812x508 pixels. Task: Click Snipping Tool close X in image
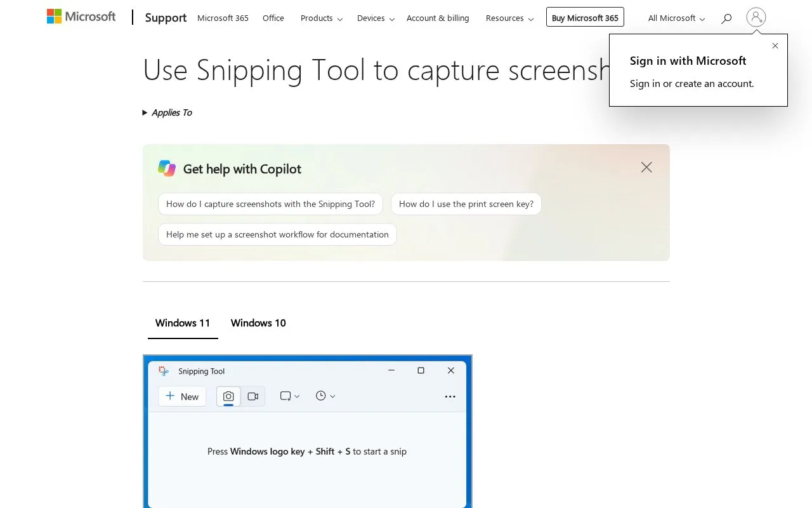tap(451, 371)
